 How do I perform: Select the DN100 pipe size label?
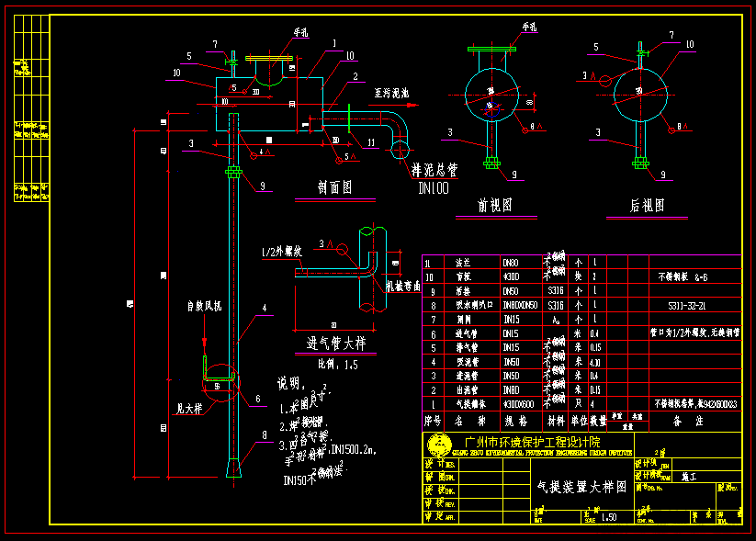434,188
